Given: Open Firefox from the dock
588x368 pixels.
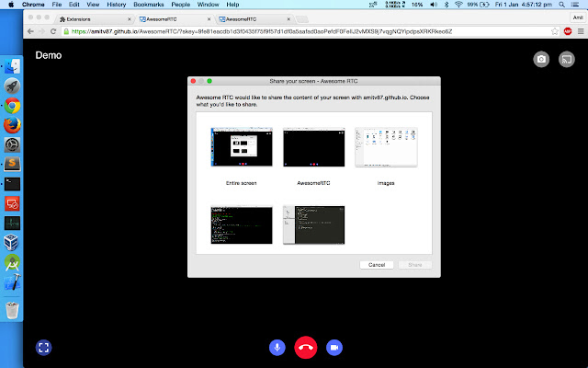Looking at the screenshot, I should click(x=12, y=125).
